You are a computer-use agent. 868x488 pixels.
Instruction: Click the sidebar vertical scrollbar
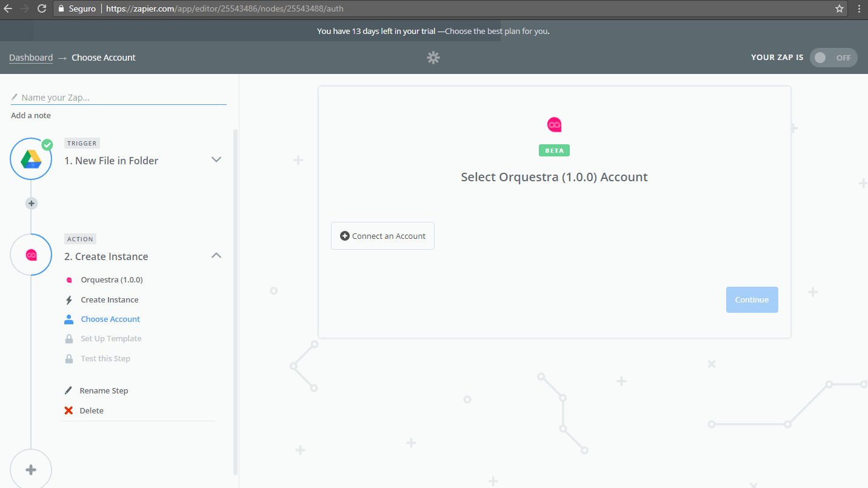[x=236, y=301]
